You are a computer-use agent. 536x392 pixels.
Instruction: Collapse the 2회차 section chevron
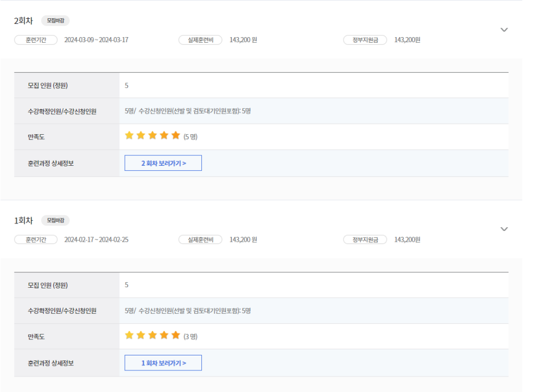click(x=504, y=30)
